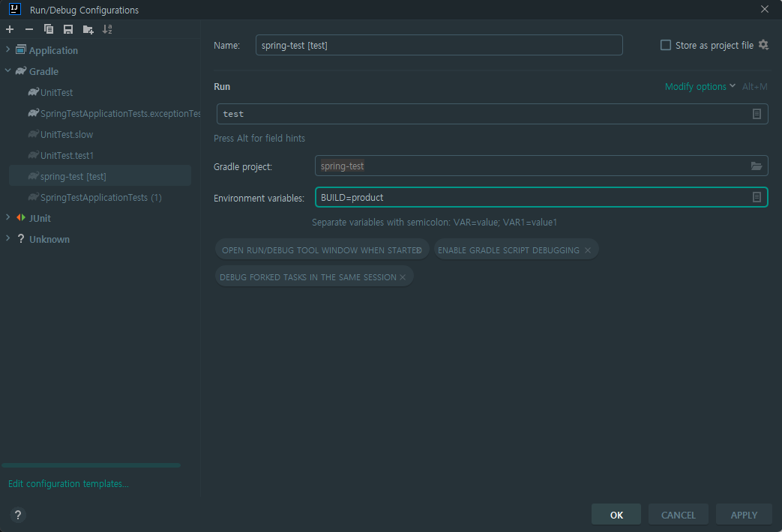Collapse the Gradle node
The width and height of the screenshot is (782, 532).
point(7,70)
